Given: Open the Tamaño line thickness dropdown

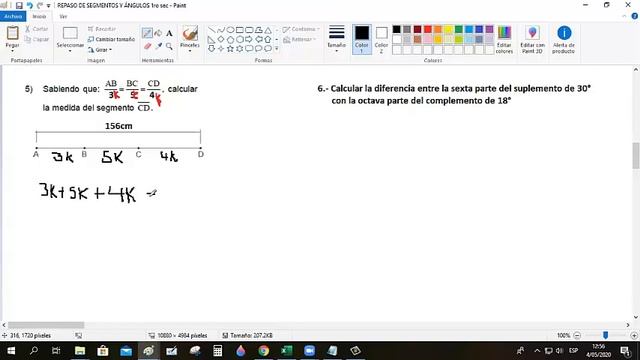Looking at the screenshot, I should coord(336,40).
